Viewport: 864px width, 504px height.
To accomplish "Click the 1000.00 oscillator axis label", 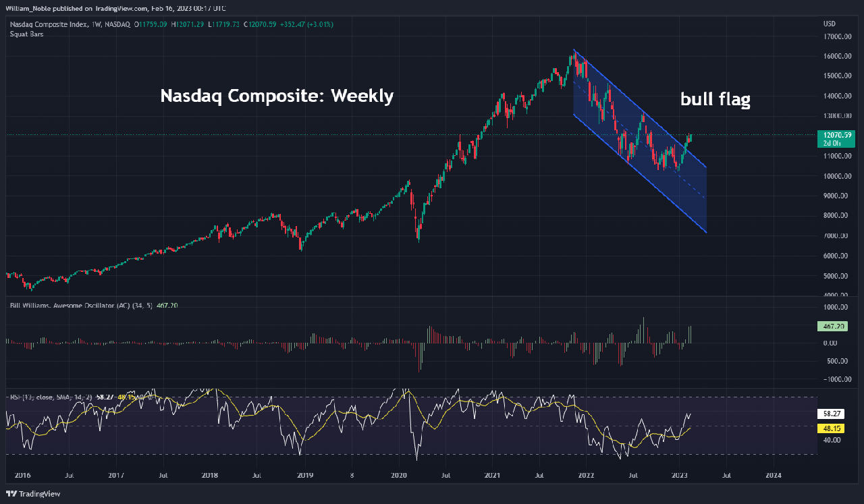I will [x=836, y=307].
